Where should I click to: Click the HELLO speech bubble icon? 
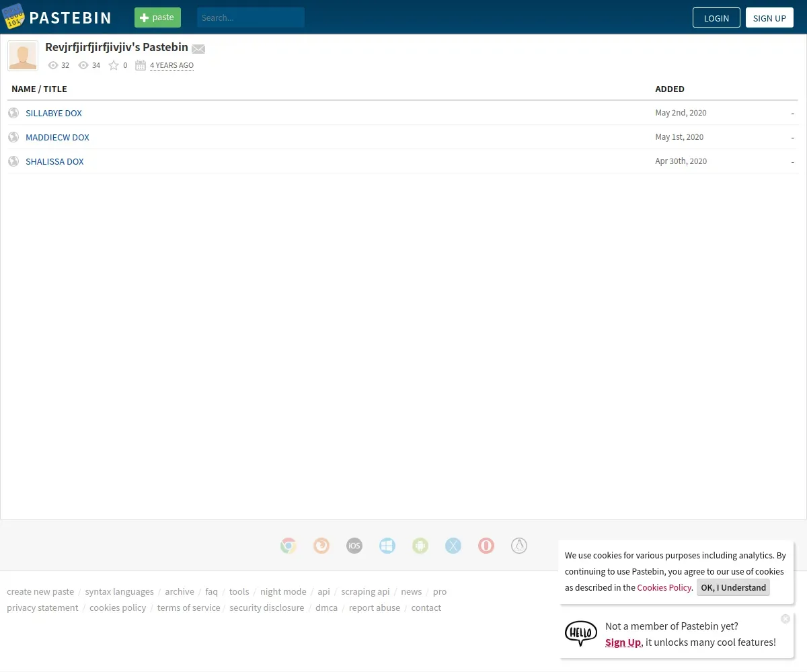(581, 633)
